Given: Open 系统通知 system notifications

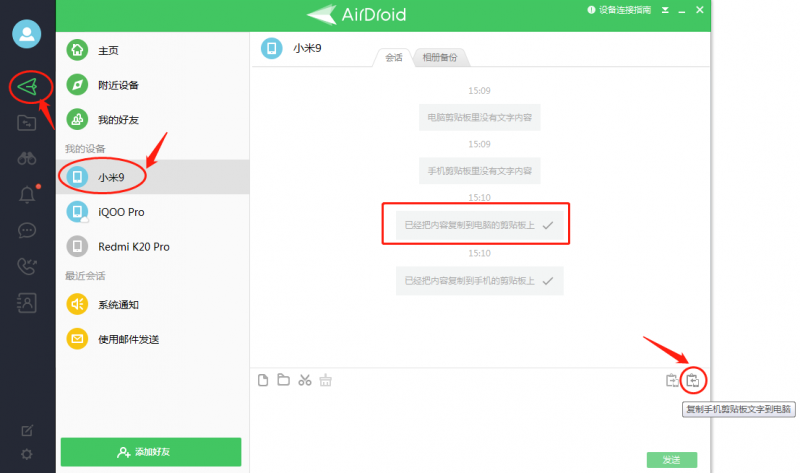Looking at the screenshot, I should pyautogui.click(x=152, y=305).
